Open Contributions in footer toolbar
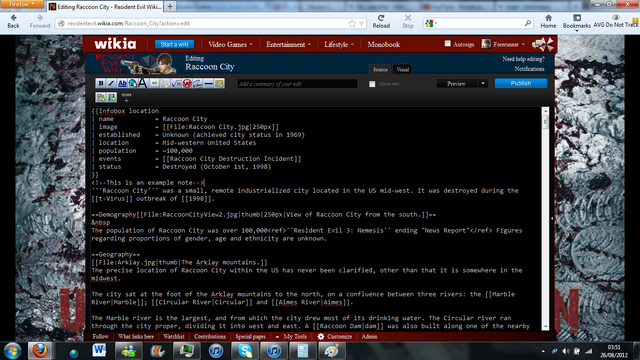Image resolution: width=640 pixels, height=360 pixels. tap(210, 337)
